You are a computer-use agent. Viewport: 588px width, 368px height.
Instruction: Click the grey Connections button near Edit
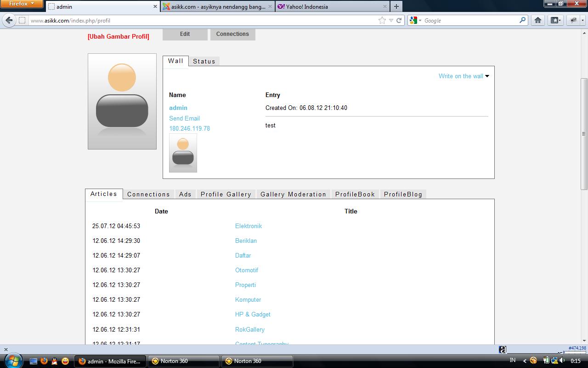[x=232, y=34]
